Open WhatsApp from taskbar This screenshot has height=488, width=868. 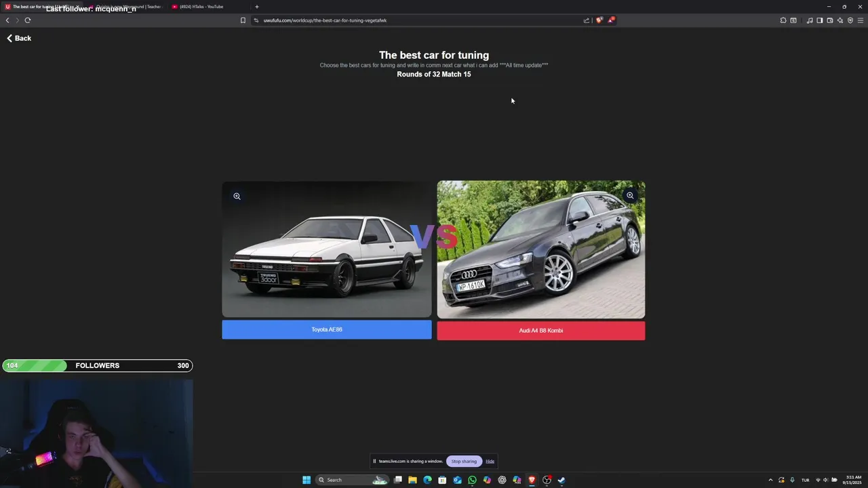(472, 480)
